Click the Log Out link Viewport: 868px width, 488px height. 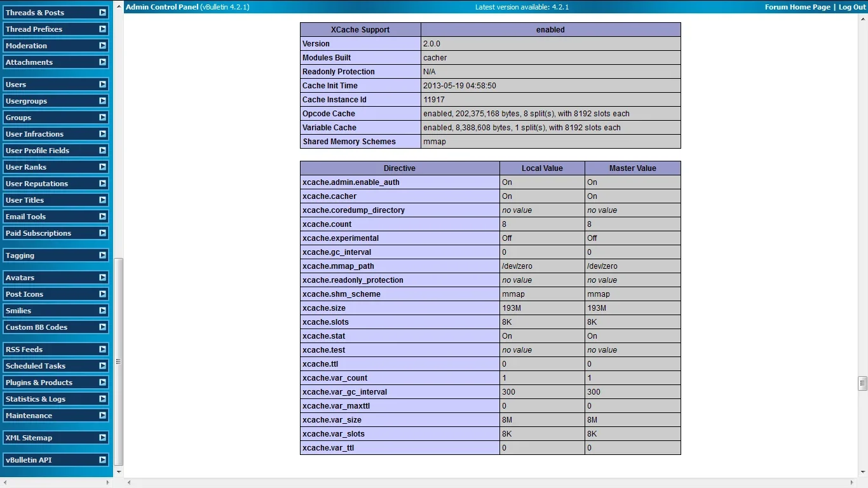(x=852, y=7)
